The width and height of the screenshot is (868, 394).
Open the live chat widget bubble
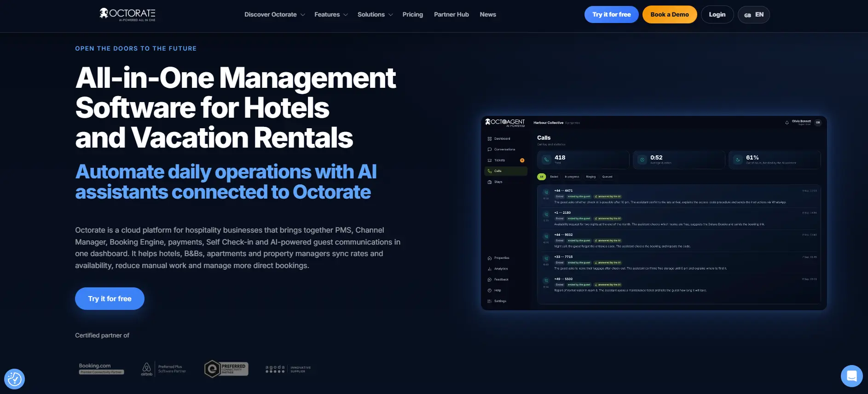851,376
